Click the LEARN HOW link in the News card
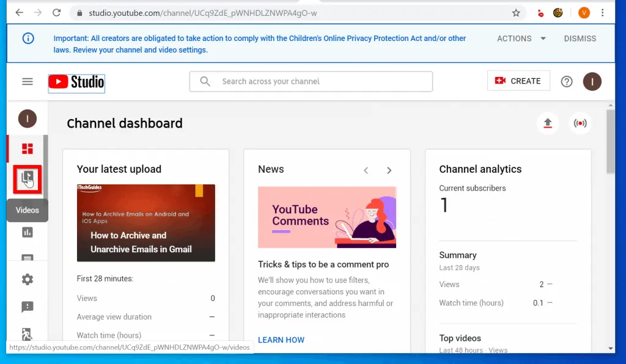Viewport: 626px width, 364px height. 281,340
